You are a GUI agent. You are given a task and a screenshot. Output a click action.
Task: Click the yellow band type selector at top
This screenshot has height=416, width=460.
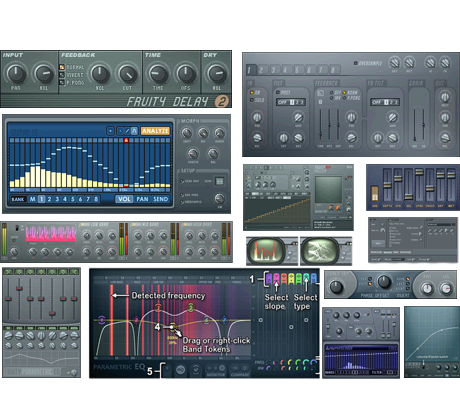point(291,278)
